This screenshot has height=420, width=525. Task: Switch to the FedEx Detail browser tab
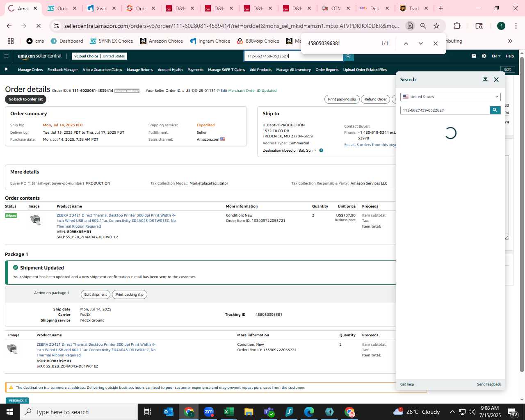(x=374, y=8)
